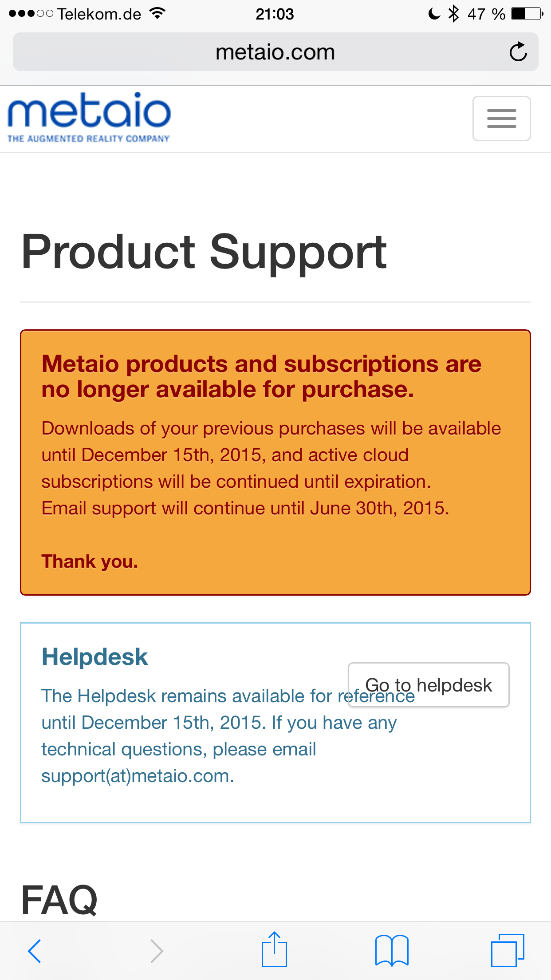Viewport: 551px width, 980px height.
Task: Tap the battery indicator in status bar
Action: click(527, 14)
